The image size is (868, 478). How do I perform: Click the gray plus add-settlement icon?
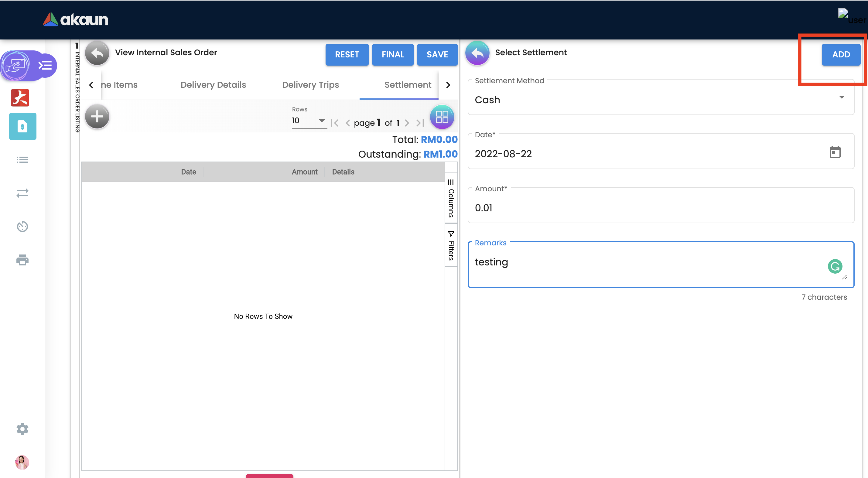coord(97,117)
